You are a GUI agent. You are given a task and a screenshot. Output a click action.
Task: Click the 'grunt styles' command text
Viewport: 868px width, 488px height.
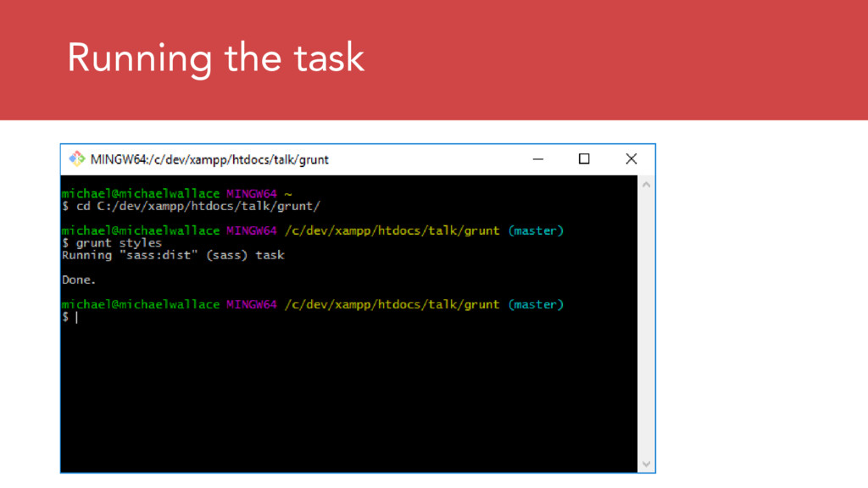[x=119, y=243]
